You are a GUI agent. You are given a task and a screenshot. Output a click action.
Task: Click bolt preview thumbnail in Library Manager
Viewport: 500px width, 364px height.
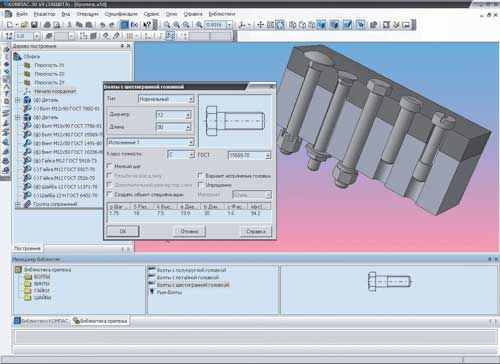(390, 282)
